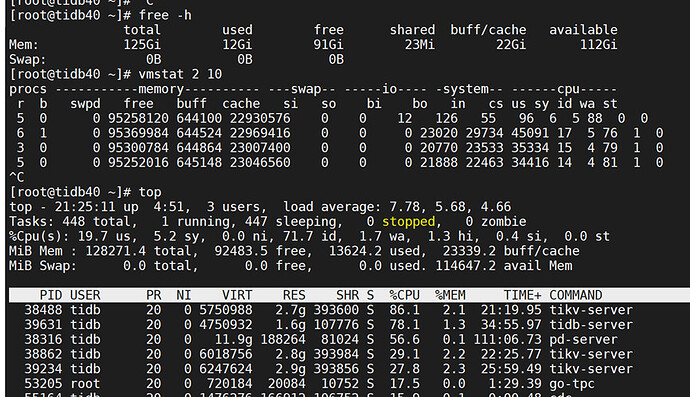The width and height of the screenshot is (690, 397).
Task: Select vmstat free value 95252016
Action: pyautogui.click(x=138, y=163)
